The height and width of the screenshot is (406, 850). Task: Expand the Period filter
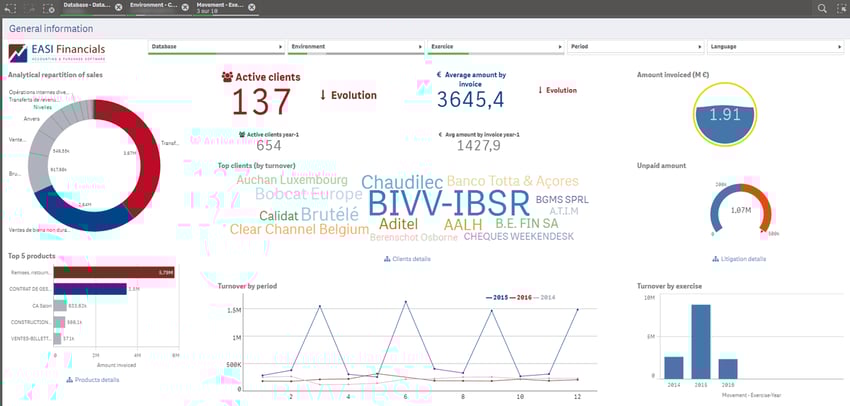tap(636, 47)
